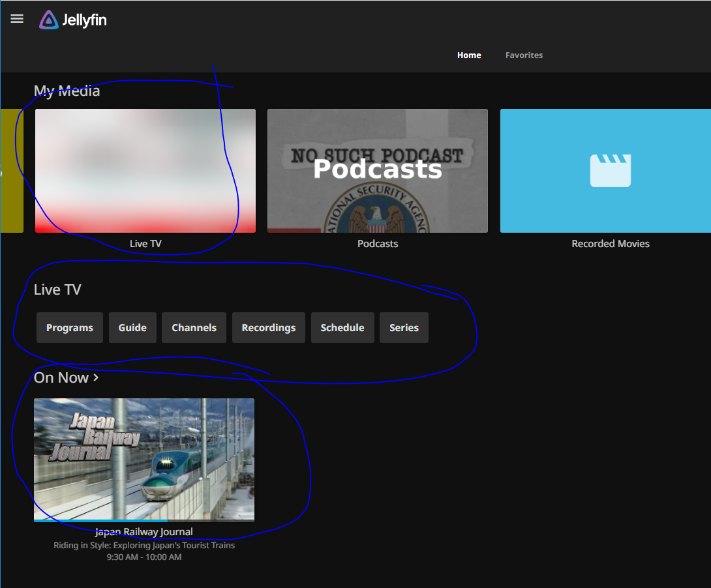Open the Recordings section
Image resolution: width=711 pixels, height=588 pixels.
coord(268,328)
